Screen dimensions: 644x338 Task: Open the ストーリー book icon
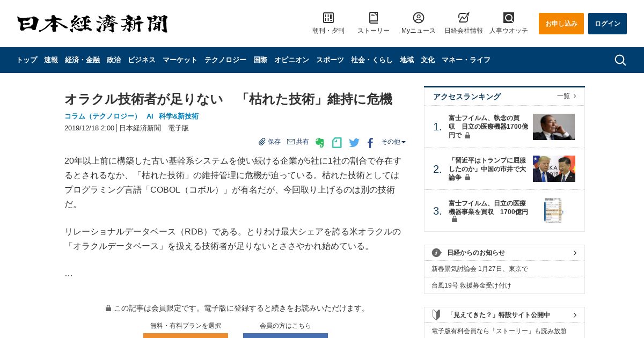(x=374, y=18)
